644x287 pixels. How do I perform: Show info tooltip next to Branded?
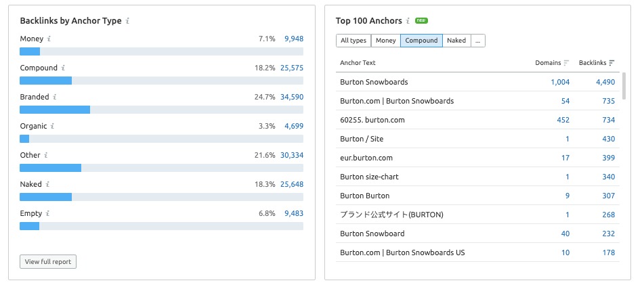pyautogui.click(x=55, y=97)
